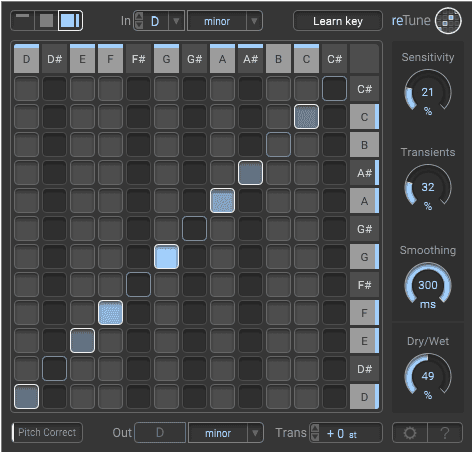472x452 pixels.
Task: Select the A input note column header
Action: click(222, 59)
